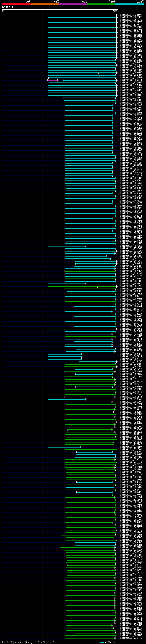Select the UniRef100_B4F8L7 label
This screenshot has width=146, height=644.
131,67
